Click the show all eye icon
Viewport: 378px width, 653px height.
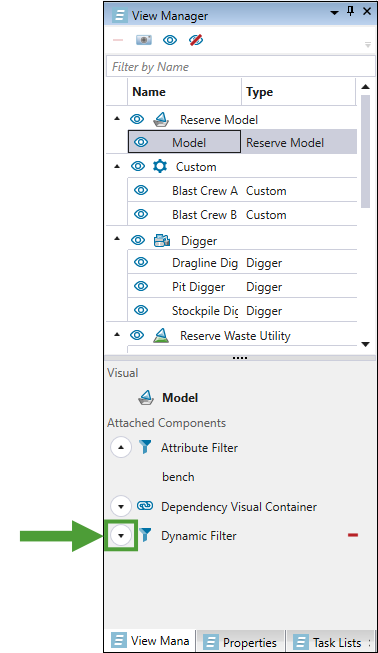(170, 40)
